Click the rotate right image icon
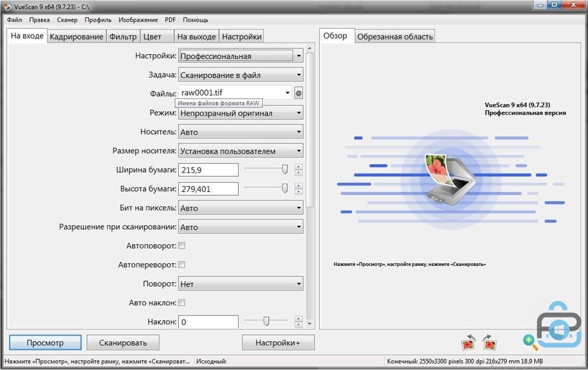 pyautogui.click(x=490, y=342)
